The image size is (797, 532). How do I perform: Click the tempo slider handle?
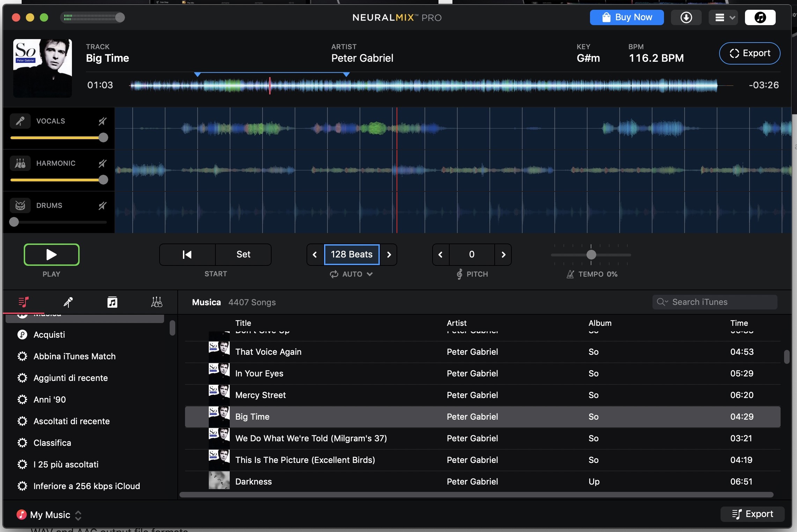pos(591,255)
